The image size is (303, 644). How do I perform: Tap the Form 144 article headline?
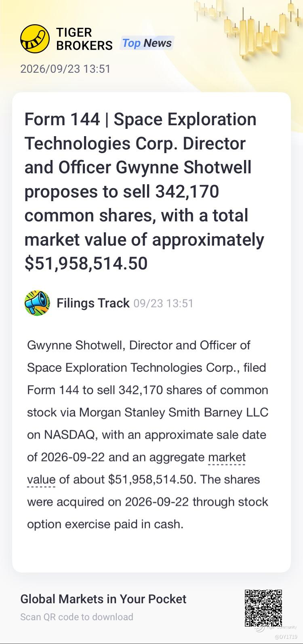(x=144, y=191)
